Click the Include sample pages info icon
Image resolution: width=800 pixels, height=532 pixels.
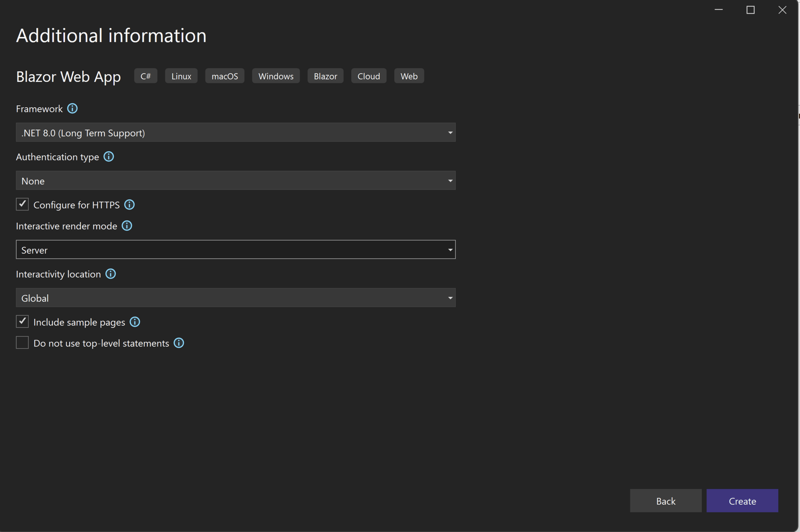point(135,322)
